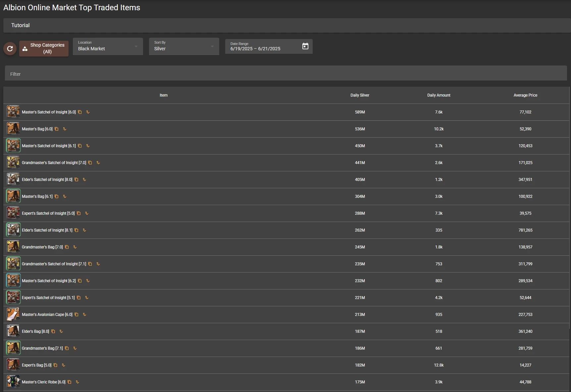Copy name of Master's Satchel of Insight [6.0]
The width and height of the screenshot is (571, 392).
[x=80, y=112]
